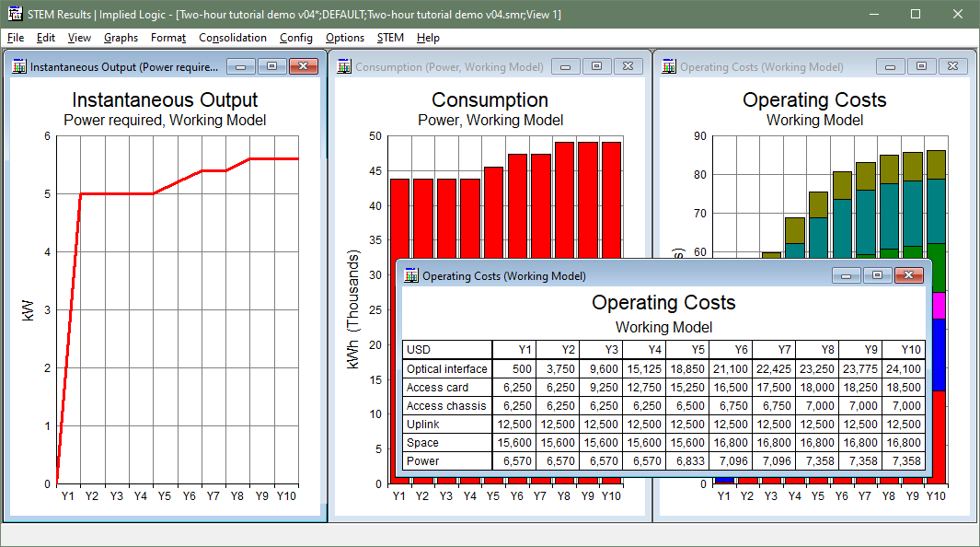
Task: Open the STEM menu
Action: coord(390,38)
